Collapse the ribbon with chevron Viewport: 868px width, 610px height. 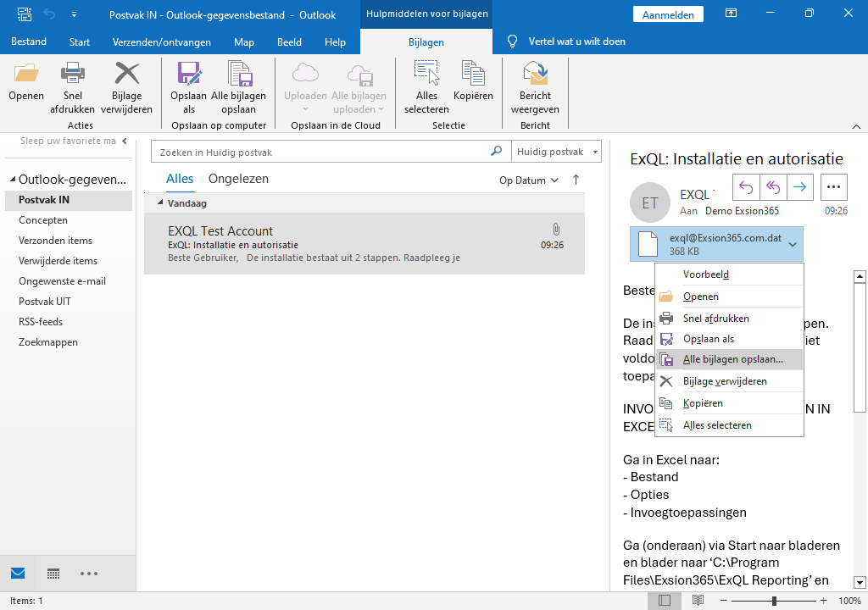click(856, 127)
